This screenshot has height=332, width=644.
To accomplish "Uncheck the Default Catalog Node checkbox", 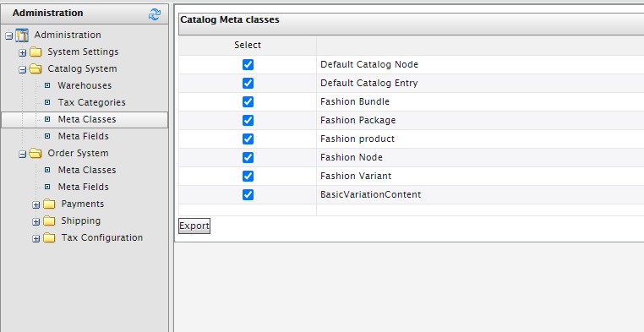I will [248, 64].
